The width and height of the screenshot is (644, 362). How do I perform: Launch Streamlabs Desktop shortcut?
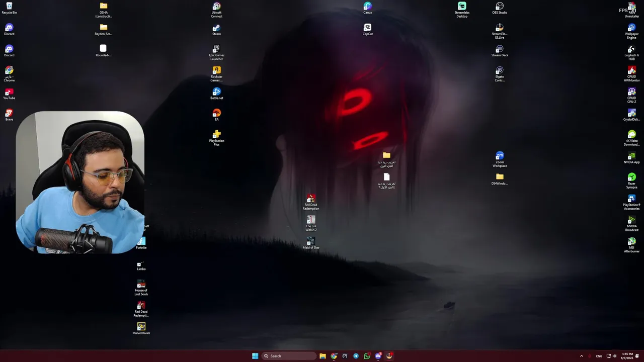462,10
